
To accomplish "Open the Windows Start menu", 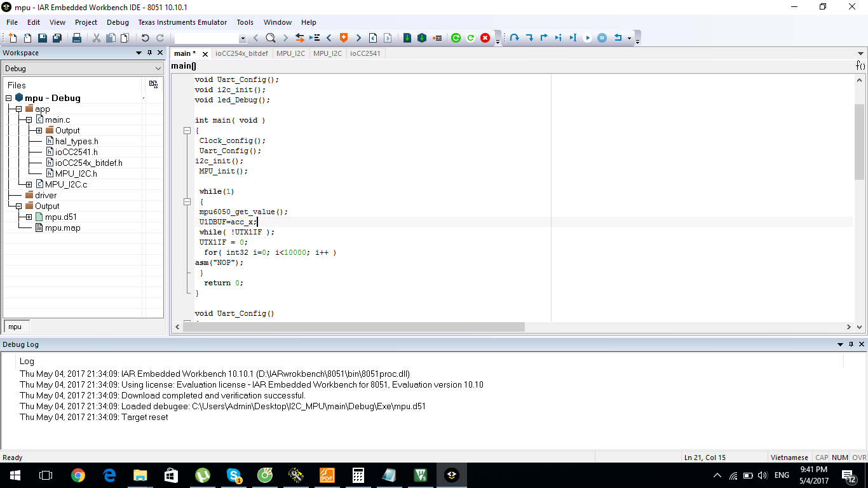I will [15, 475].
